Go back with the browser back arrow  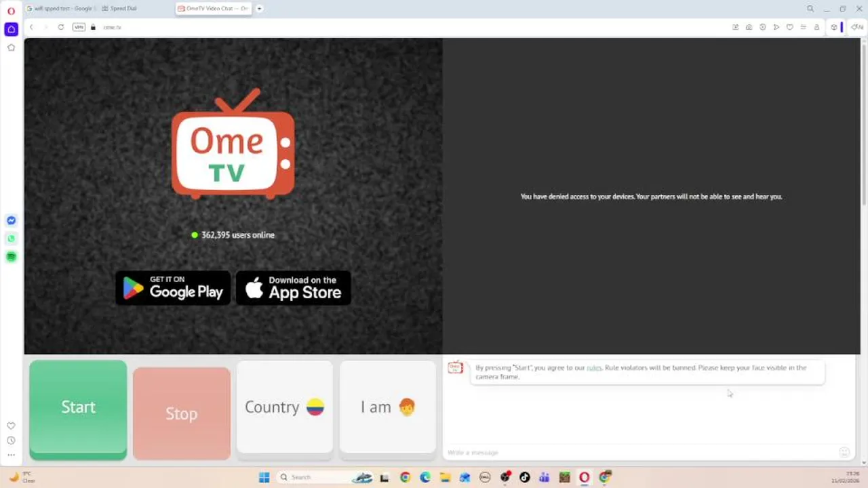(x=31, y=27)
